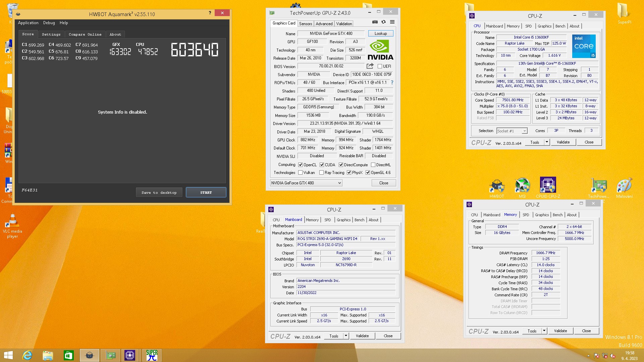Open Application menu in Aquamark

pyautogui.click(x=28, y=23)
